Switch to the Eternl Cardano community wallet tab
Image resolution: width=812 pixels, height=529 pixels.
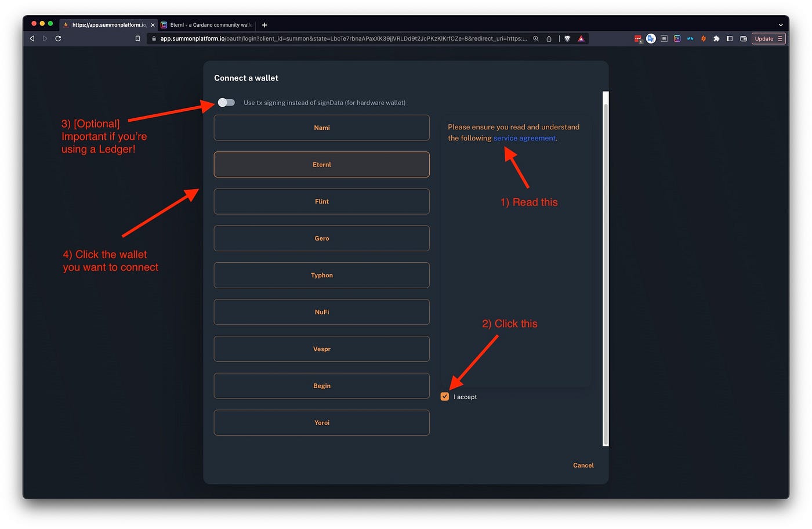click(x=207, y=25)
